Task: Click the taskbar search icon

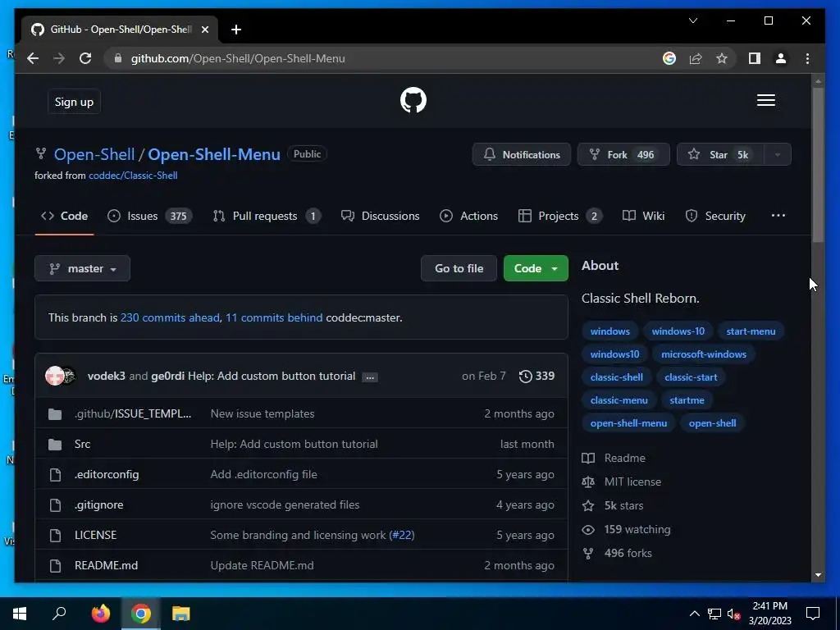Action: click(59, 614)
